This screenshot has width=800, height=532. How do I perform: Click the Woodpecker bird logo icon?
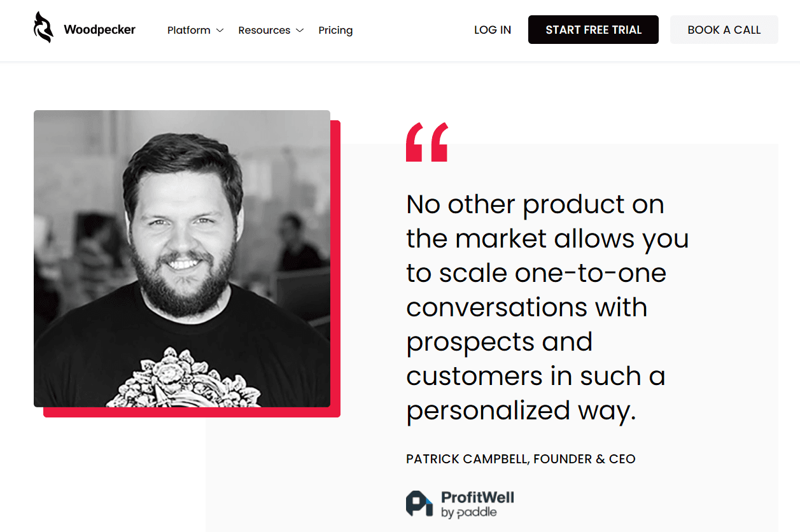pyautogui.click(x=44, y=28)
